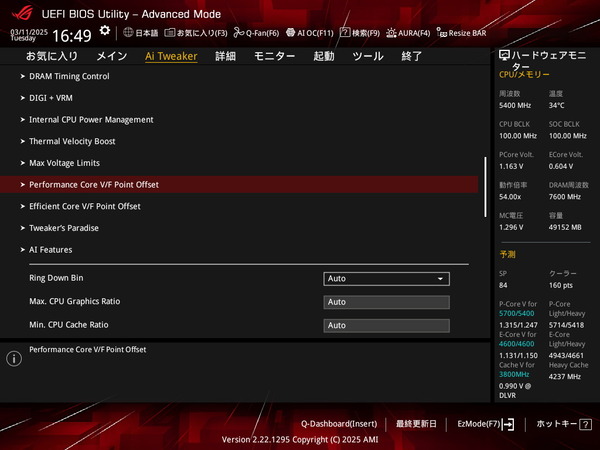The width and height of the screenshot is (600, 450).
Task: Click AURA(F4) label
Action: [414, 33]
